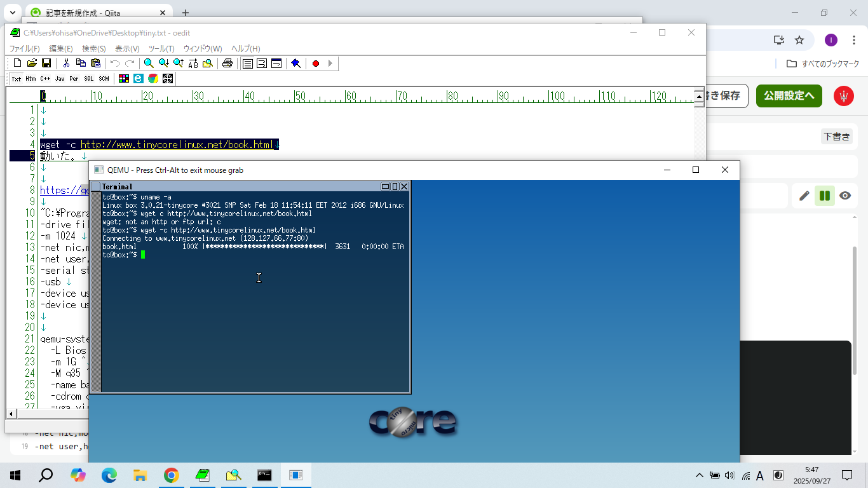The image size is (868, 488).
Task: Preview in Internet Explorer icon
Action: click(138, 79)
